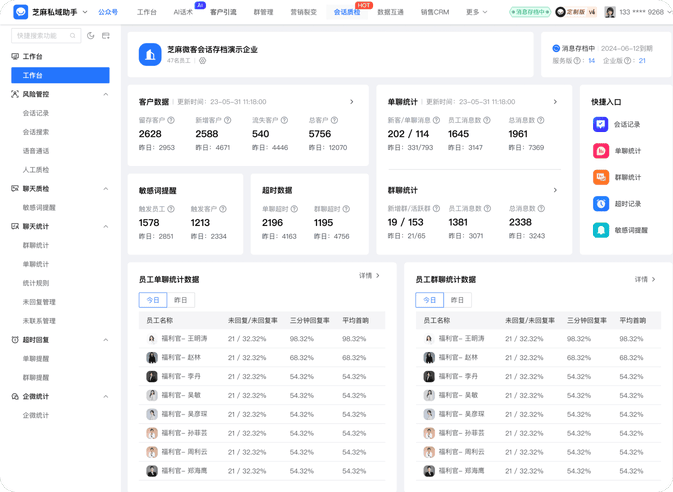The height and width of the screenshot is (492, 673).
Task: Click the help icon next to 留存客户
Action: tap(169, 121)
